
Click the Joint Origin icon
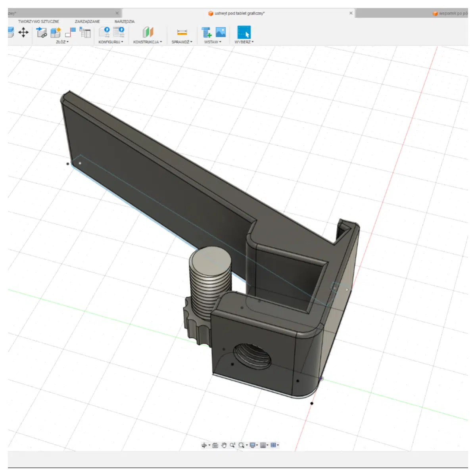pyautogui.click(x=70, y=33)
